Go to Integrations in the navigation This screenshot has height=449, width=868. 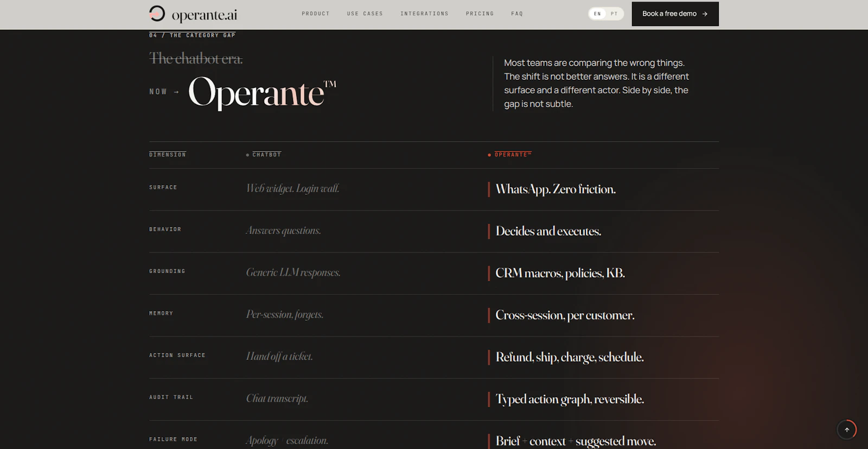(x=425, y=14)
